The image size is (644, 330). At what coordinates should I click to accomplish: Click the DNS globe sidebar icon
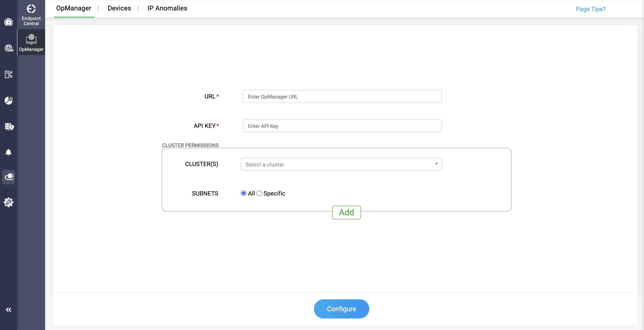(x=9, y=48)
